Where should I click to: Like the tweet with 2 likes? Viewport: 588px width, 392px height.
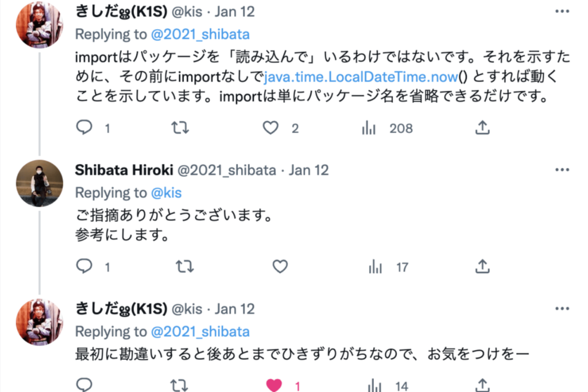click(x=270, y=127)
